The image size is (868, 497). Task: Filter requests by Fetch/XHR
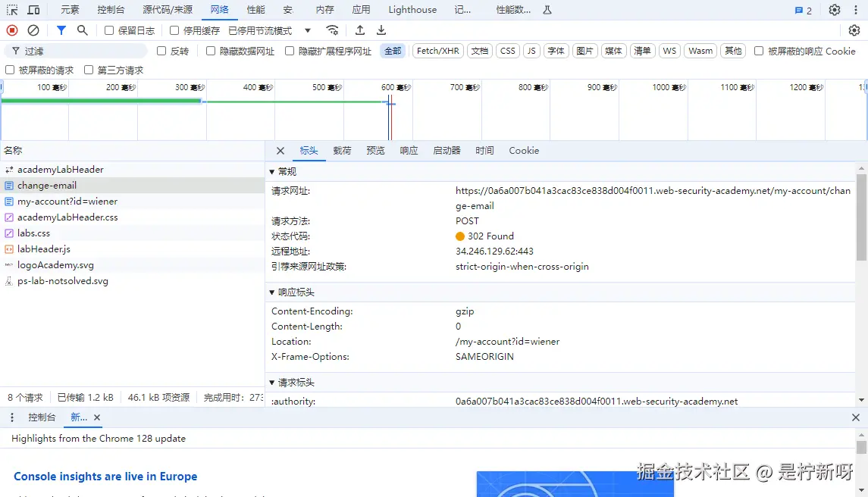click(x=437, y=50)
